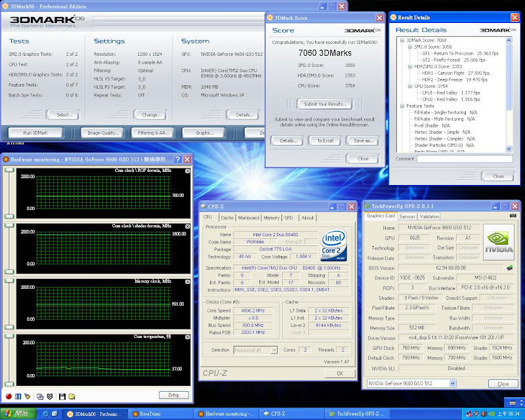Collapse the CPU Score: 3754 tree node
This screenshot has width=525, height=420.
click(409, 87)
